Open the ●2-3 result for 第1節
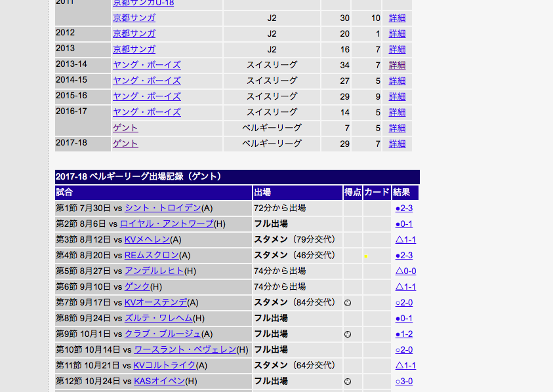Image resolution: width=553 pixels, height=392 pixels. point(404,208)
